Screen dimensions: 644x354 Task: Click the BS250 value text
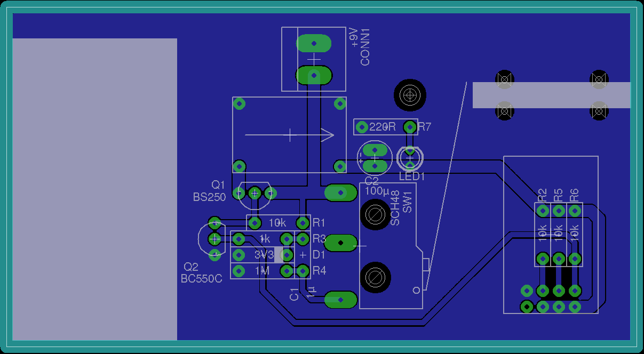[x=209, y=197]
